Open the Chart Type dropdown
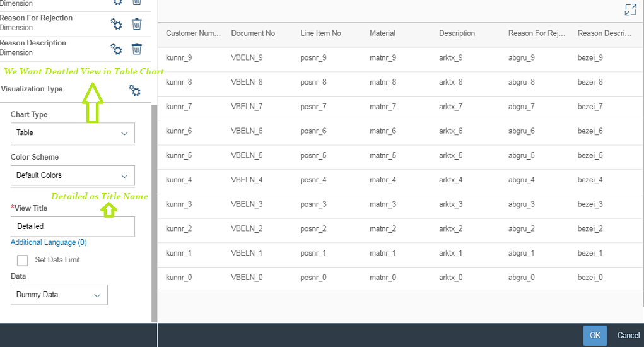The image size is (644, 347). [73, 133]
